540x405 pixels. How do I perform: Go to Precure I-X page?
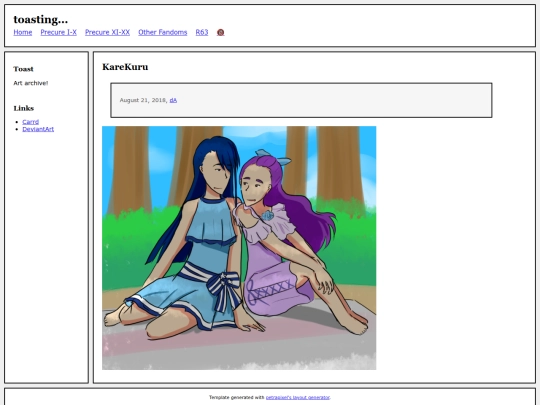pyautogui.click(x=59, y=32)
